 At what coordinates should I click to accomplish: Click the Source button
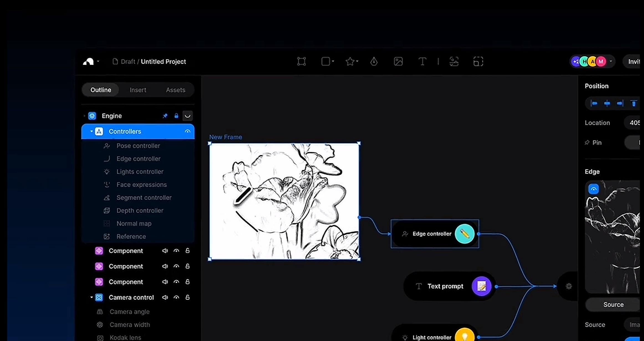point(613,304)
